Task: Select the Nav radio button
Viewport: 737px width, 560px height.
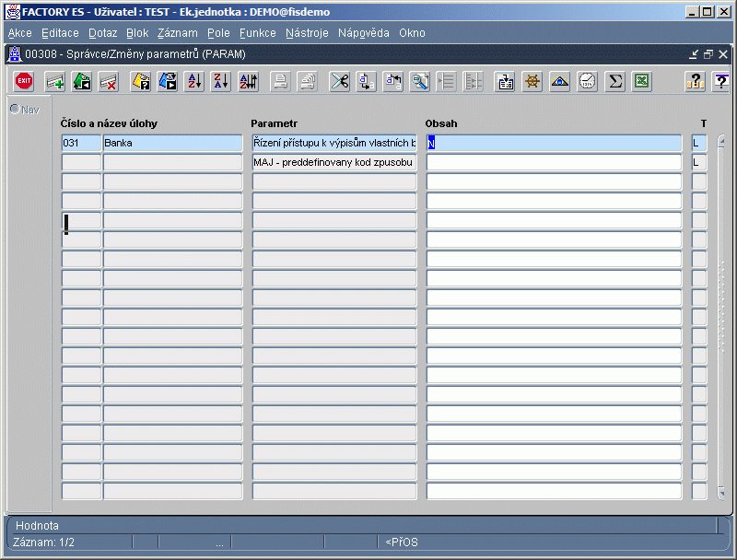Action: 15,110
